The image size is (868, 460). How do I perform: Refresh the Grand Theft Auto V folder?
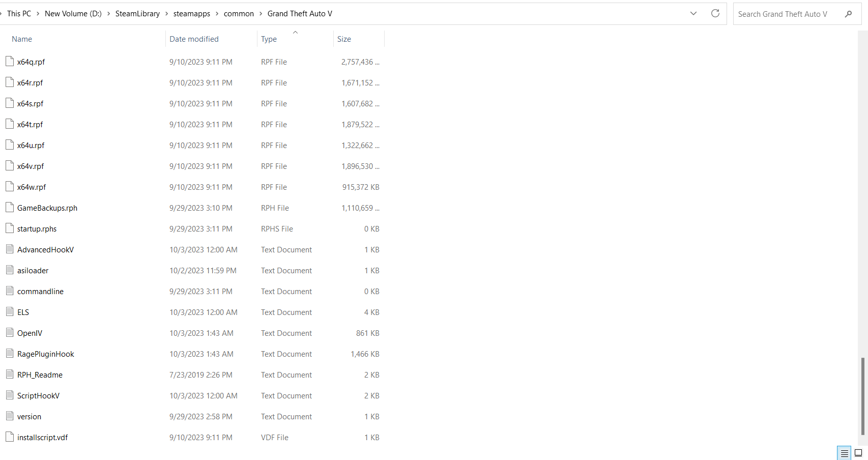[715, 13]
